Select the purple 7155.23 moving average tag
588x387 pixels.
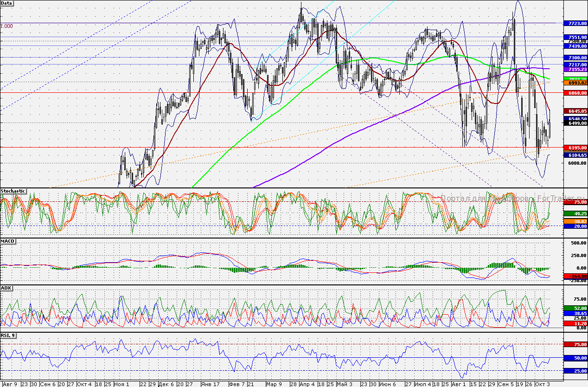pos(575,69)
